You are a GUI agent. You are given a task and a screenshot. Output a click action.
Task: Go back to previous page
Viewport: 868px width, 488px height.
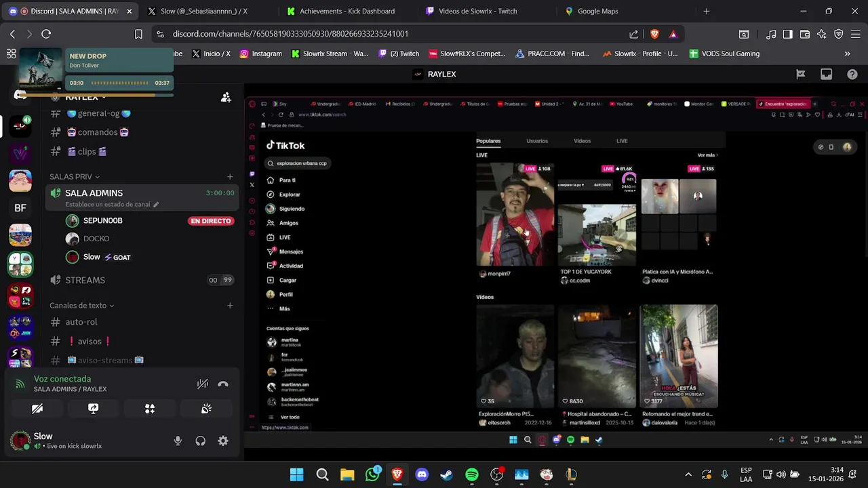pos(12,34)
